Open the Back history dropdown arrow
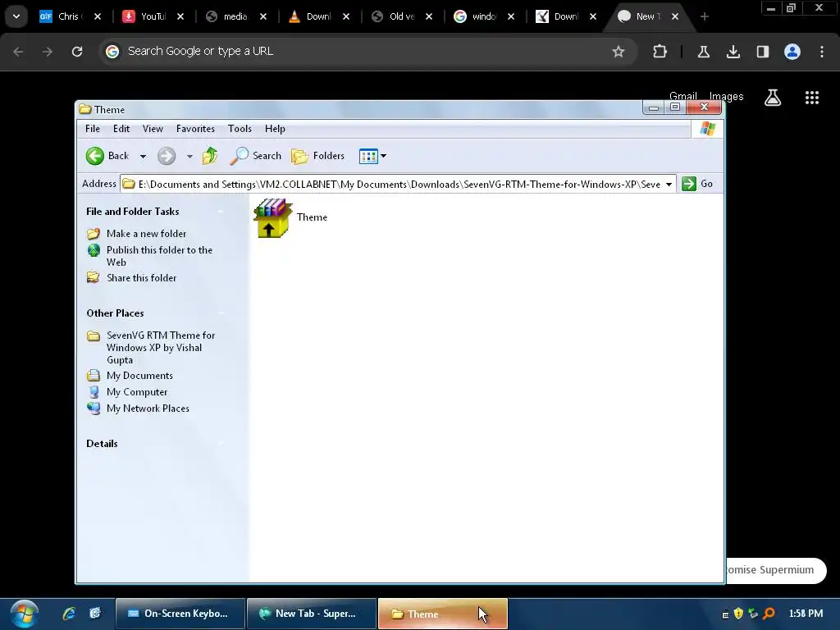 [143, 157]
